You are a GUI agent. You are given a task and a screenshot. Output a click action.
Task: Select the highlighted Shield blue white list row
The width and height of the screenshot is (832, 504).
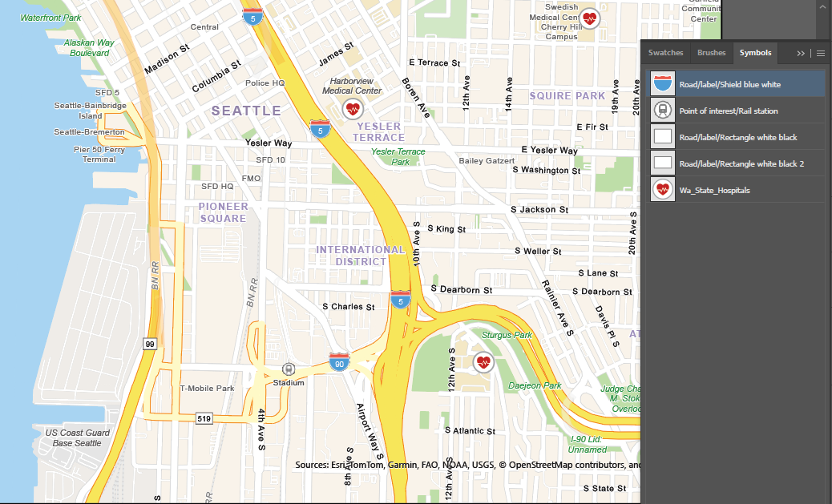735,82
